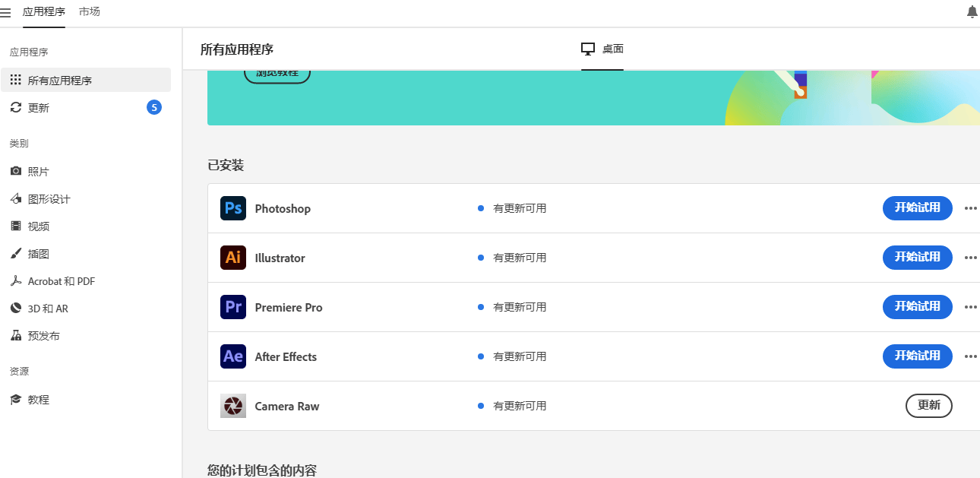Open more options for Illustrator
980x478 pixels.
970,258
